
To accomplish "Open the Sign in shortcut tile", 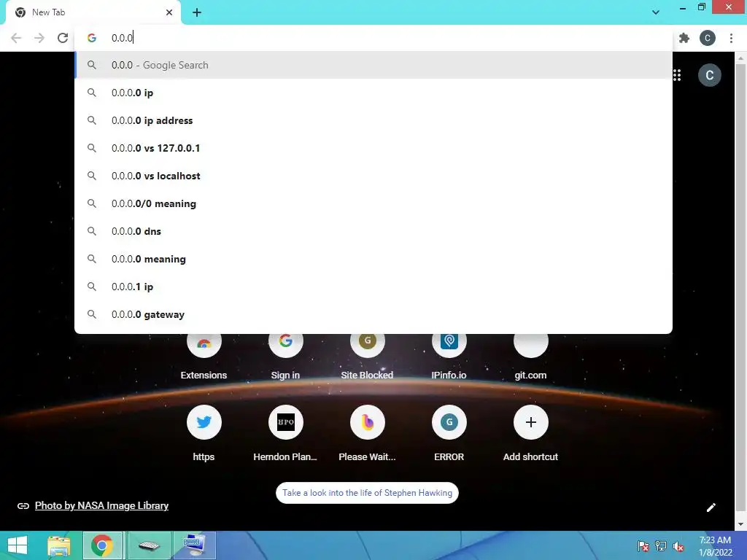I will coord(285,357).
